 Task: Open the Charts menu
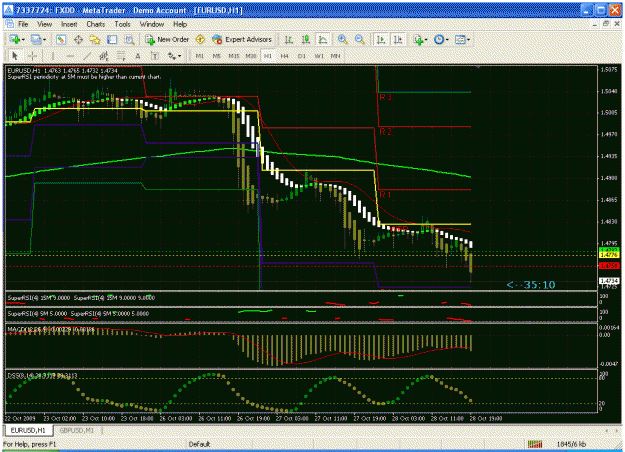pos(96,24)
